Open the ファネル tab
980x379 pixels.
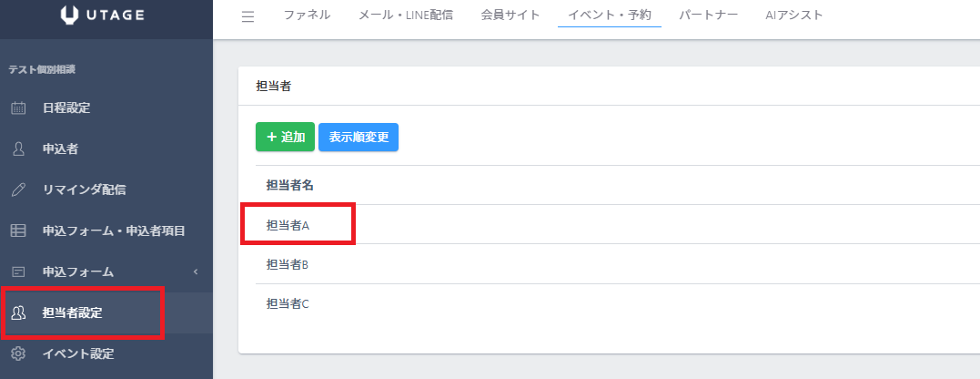(x=307, y=15)
